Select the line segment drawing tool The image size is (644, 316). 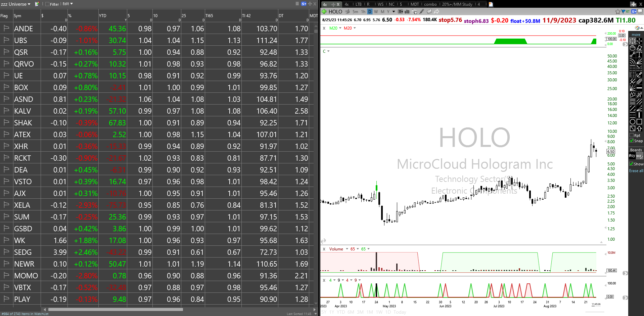coord(633,54)
